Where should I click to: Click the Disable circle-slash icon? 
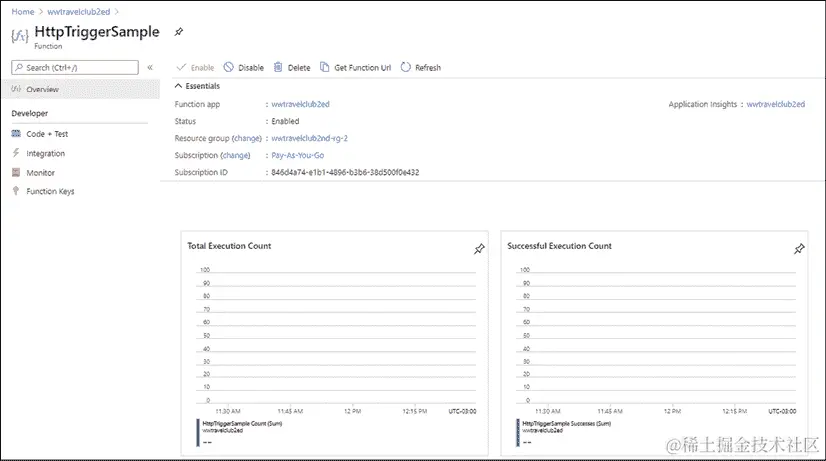tap(228, 67)
